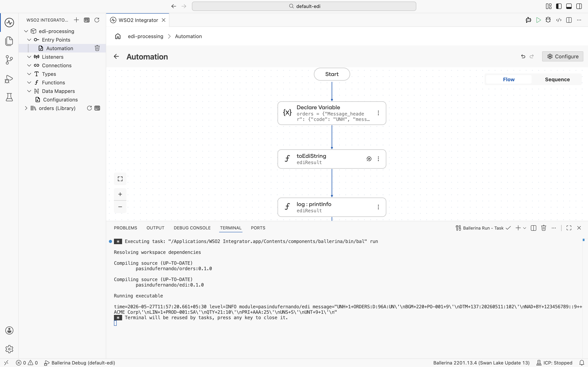
Task: Toggle the bottom panel visibility
Action: 569,6
